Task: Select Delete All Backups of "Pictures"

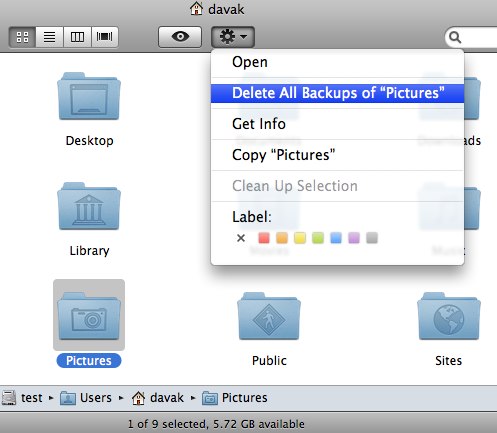Action: point(337,93)
